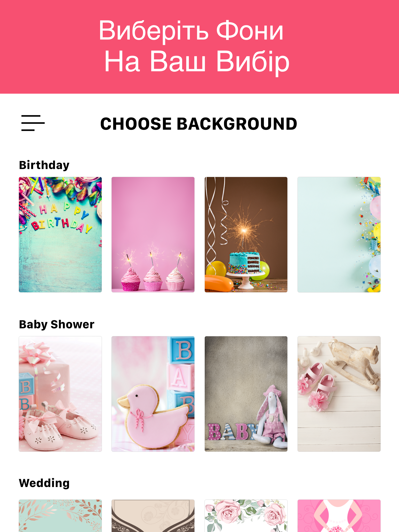Select the pink bride dress wedding background

pyautogui.click(x=339, y=515)
